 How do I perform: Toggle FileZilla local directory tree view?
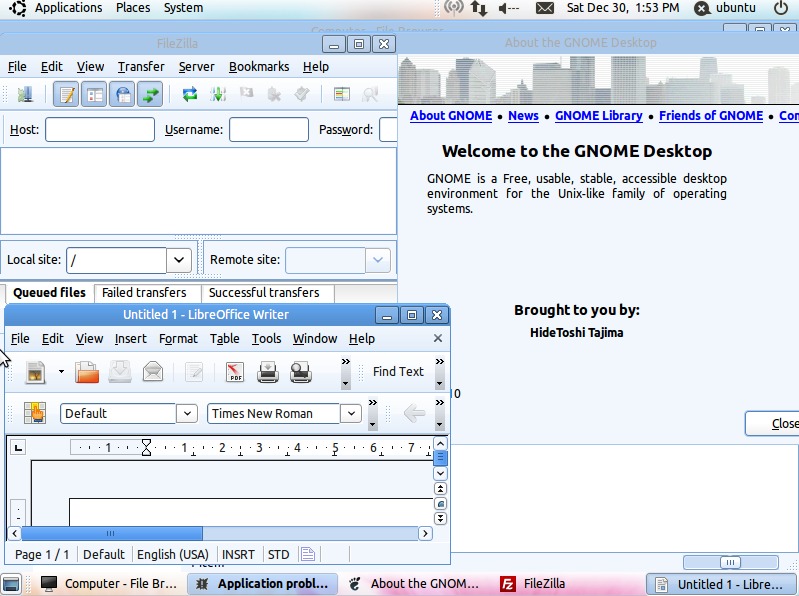pos(94,94)
